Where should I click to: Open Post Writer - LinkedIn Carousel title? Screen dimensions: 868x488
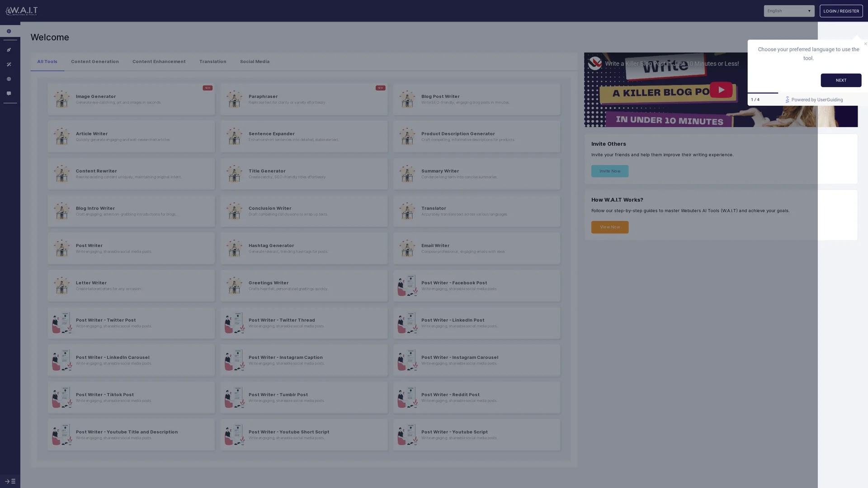click(113, 357)
